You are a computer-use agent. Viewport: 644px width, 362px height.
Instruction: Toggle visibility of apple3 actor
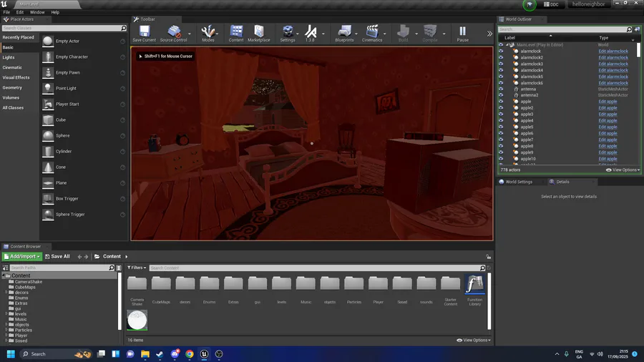pos(501,114)
